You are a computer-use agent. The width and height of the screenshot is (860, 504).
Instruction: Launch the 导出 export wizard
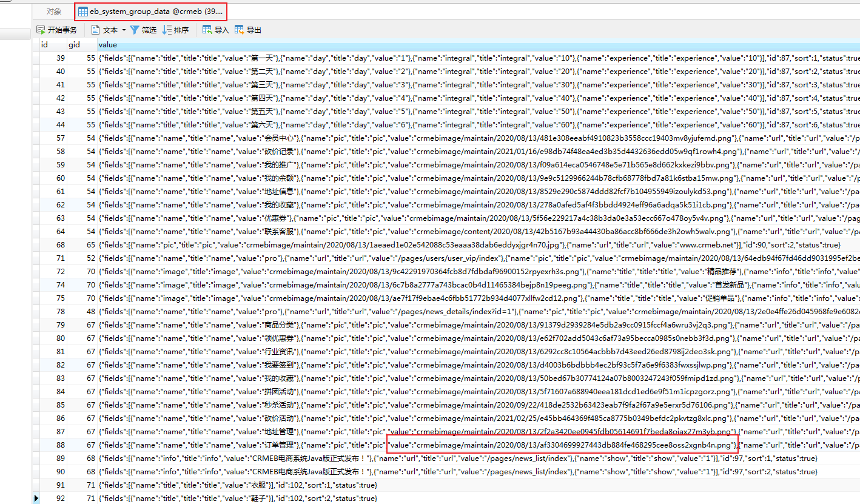(x=248, y=30)
